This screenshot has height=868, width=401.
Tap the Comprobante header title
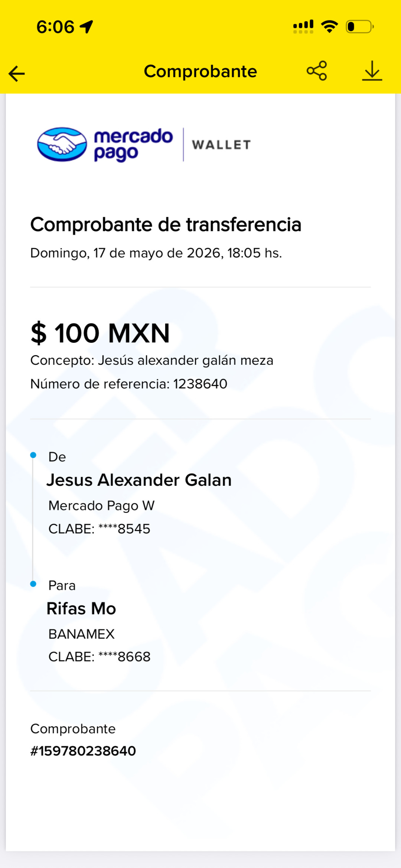pyautogui.click(x=200, y=71)
